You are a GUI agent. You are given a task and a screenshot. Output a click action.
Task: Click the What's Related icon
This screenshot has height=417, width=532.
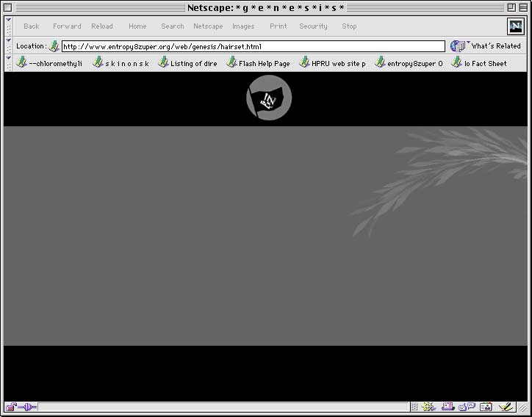[x=459, y=46]
